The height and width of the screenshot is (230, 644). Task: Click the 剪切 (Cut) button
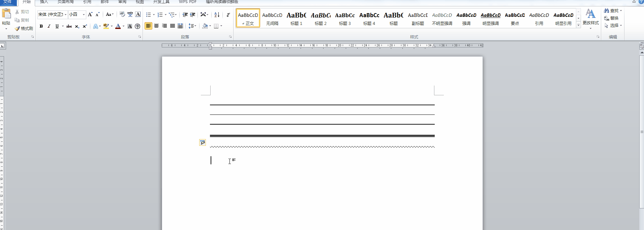(x=22, y=12)
